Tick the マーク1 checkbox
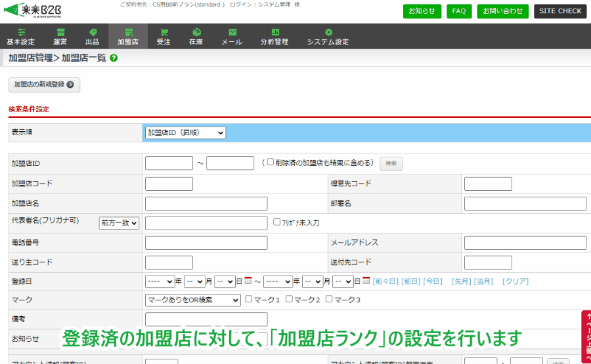The height and width of the screenshot is (364, 591). [x=249, y=300]
